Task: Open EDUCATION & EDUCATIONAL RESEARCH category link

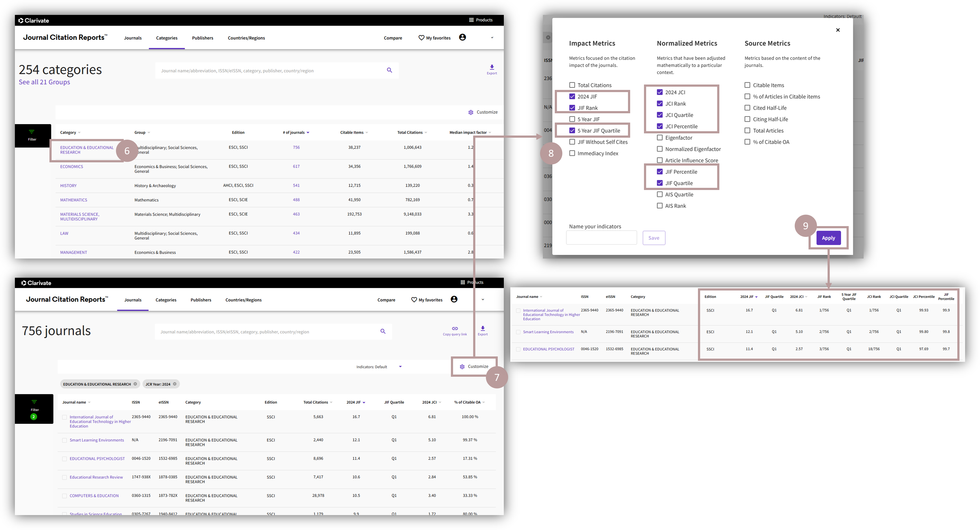Action: coord(87,150)
